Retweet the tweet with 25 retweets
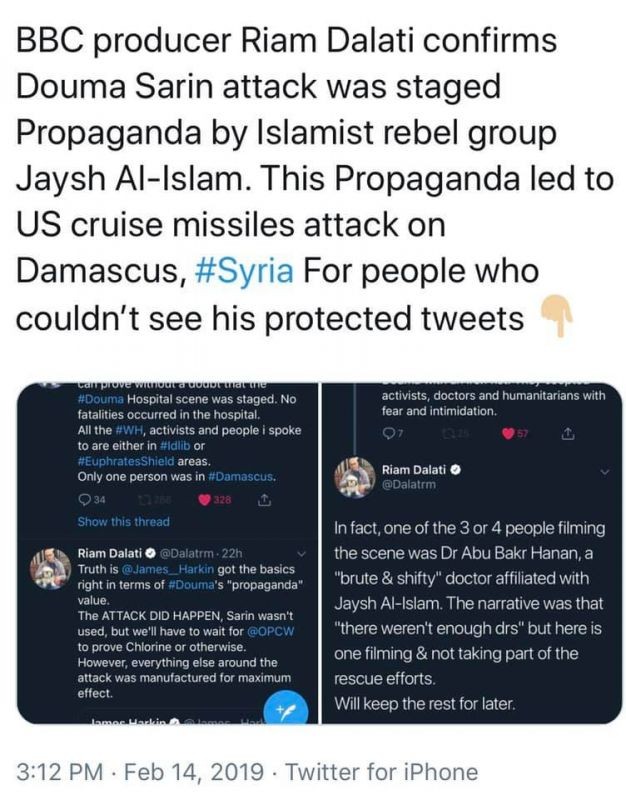Screen dimensions: 626x800 click(x=450, y=433)
